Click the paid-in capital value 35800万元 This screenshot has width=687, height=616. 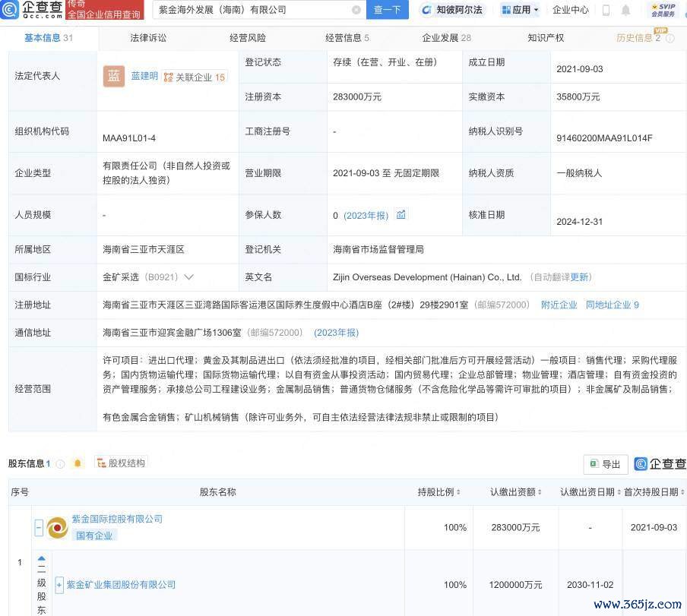coord(578,96)
